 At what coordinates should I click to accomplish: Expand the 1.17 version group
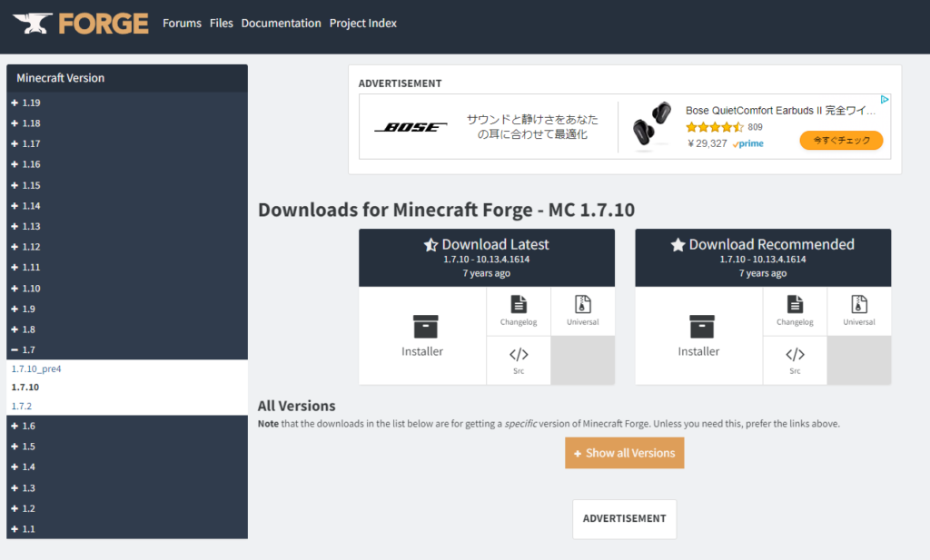[127, 143]
